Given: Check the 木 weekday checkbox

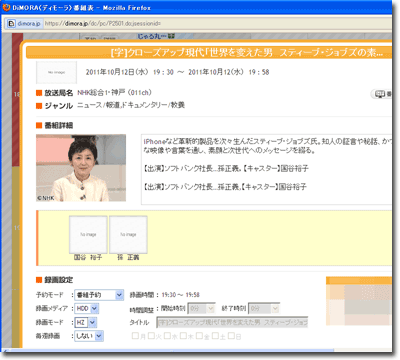Looking at the screenshot, I should pos(183,336).
